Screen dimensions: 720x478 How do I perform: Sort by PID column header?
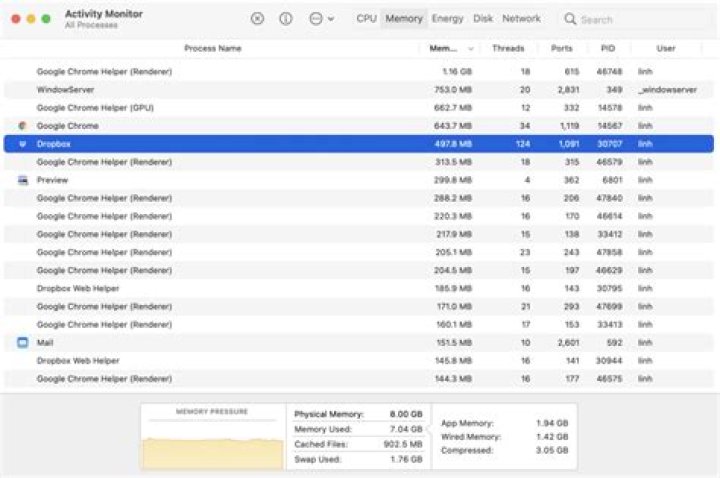click(x=608, y=48)
